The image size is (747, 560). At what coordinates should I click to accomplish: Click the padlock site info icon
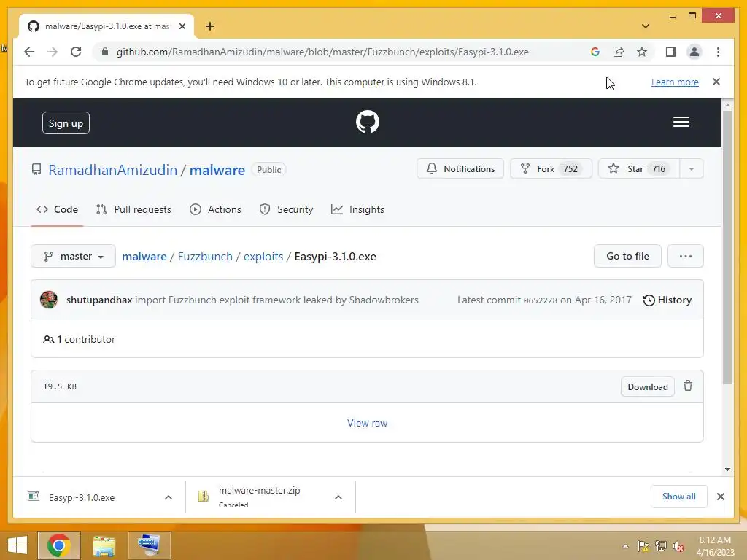click(x=105, y=52)
